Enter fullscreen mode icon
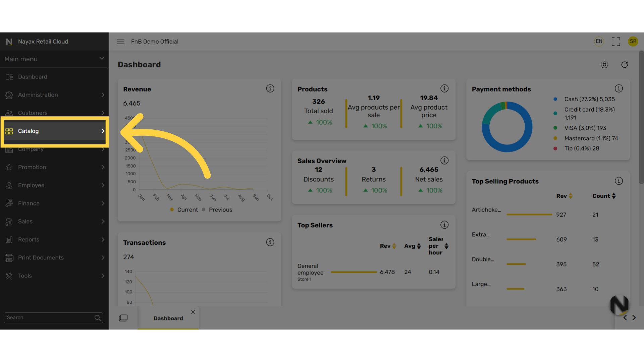 click(616, 42)
